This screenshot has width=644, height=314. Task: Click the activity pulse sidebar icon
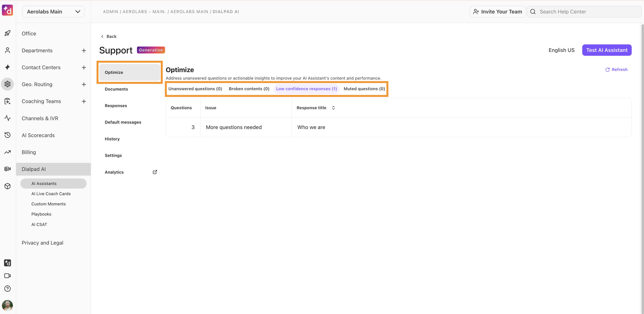8,118
